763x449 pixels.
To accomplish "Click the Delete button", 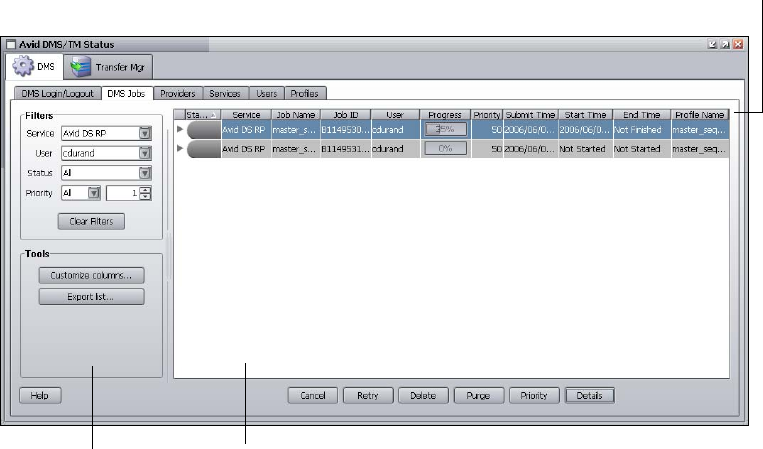I will [423, 395].
